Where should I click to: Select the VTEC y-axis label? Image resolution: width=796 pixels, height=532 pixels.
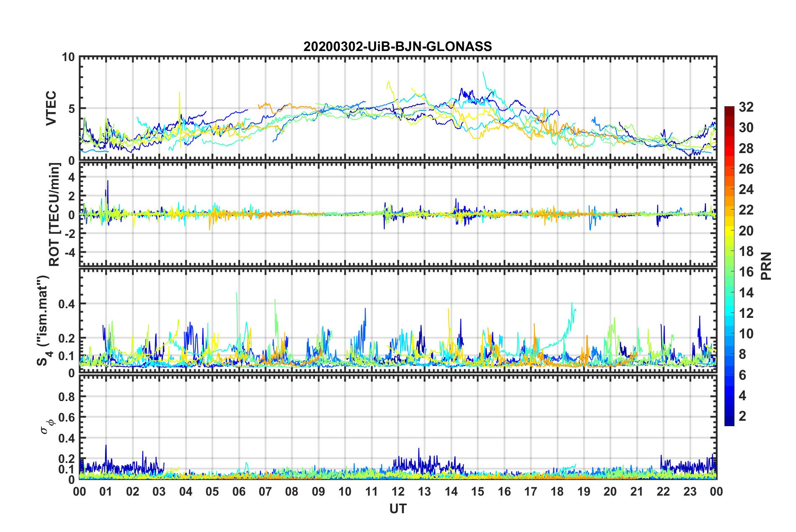coord(51,108)
